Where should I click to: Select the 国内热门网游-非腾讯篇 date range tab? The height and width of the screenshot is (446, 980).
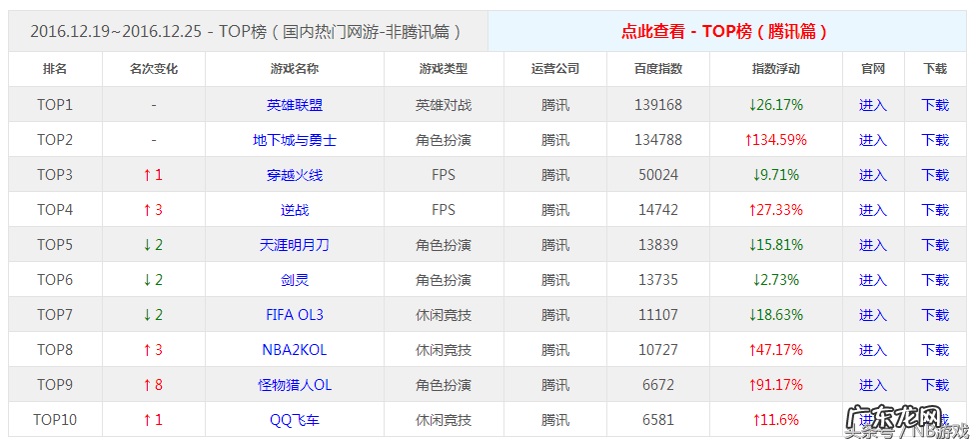248,32
